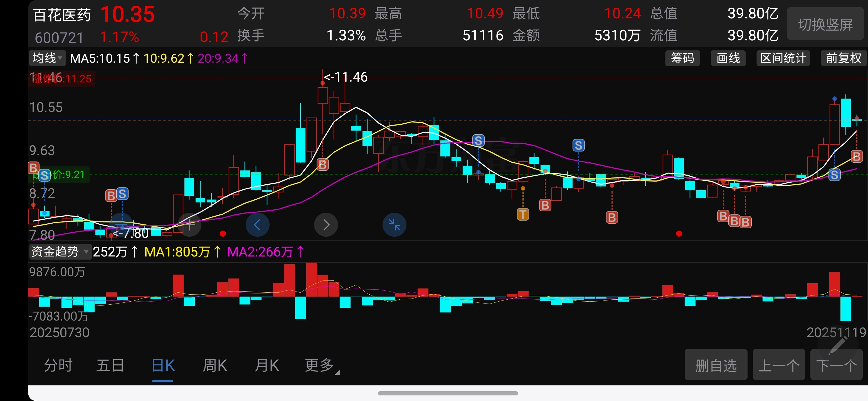The height and width of the screenshot is (401, 868).
Task: Click the zoom-out minus chart button
Action: tap(122, 225)
